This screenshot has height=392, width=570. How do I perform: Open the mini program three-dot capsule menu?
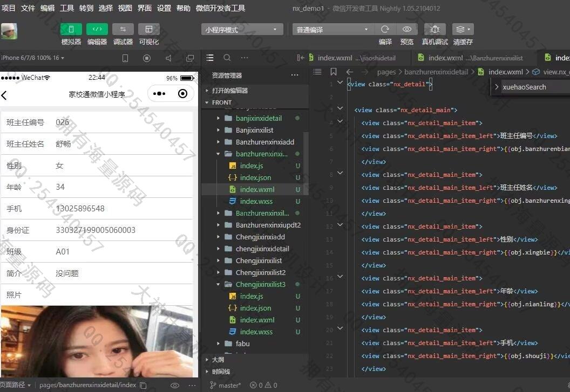click(159, 94)
